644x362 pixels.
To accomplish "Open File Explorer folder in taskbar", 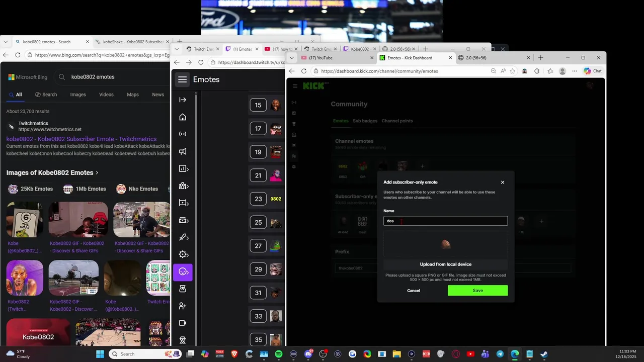I will 396,354.
